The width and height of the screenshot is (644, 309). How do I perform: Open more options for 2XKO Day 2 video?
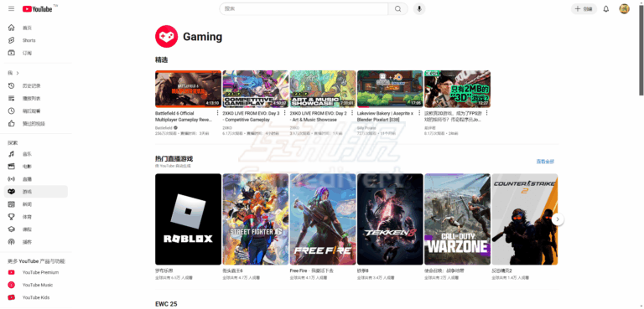coord(352,113)
